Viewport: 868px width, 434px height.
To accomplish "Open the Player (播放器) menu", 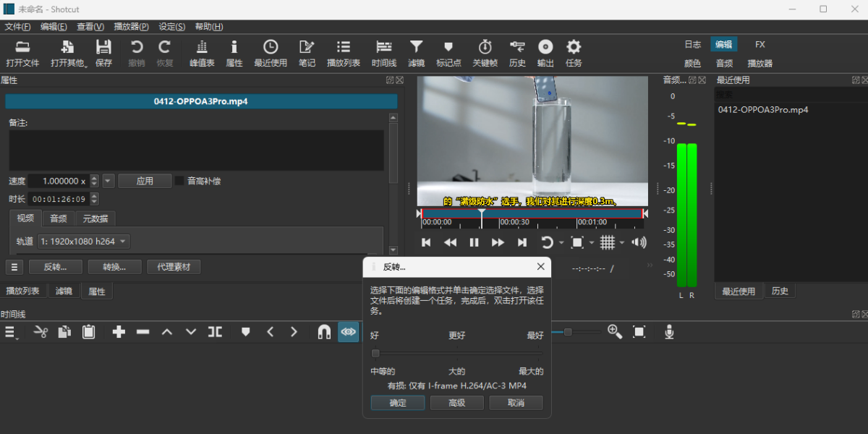I will click(x=131, y=27).
